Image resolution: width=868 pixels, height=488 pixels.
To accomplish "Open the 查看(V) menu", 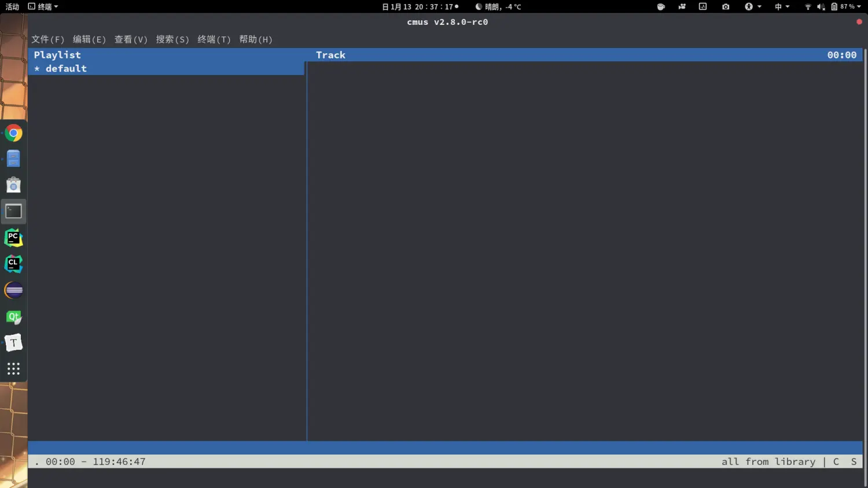I will click(131, 39).
